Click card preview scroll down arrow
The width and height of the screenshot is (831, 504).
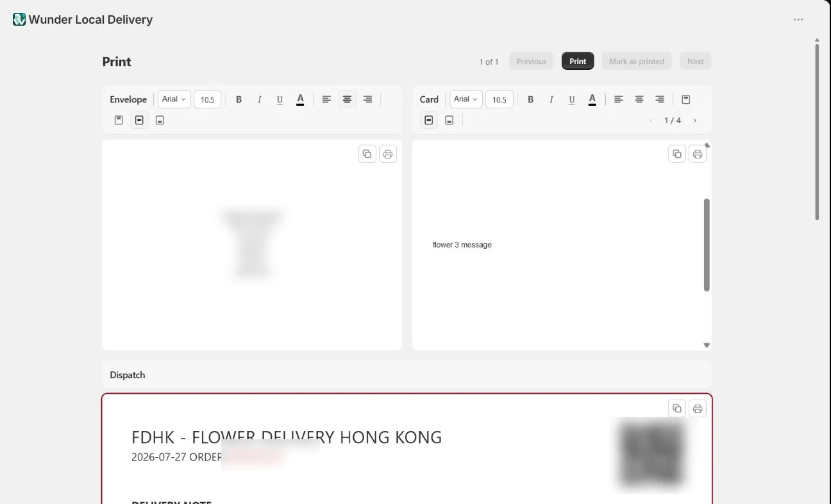point(707,345)
